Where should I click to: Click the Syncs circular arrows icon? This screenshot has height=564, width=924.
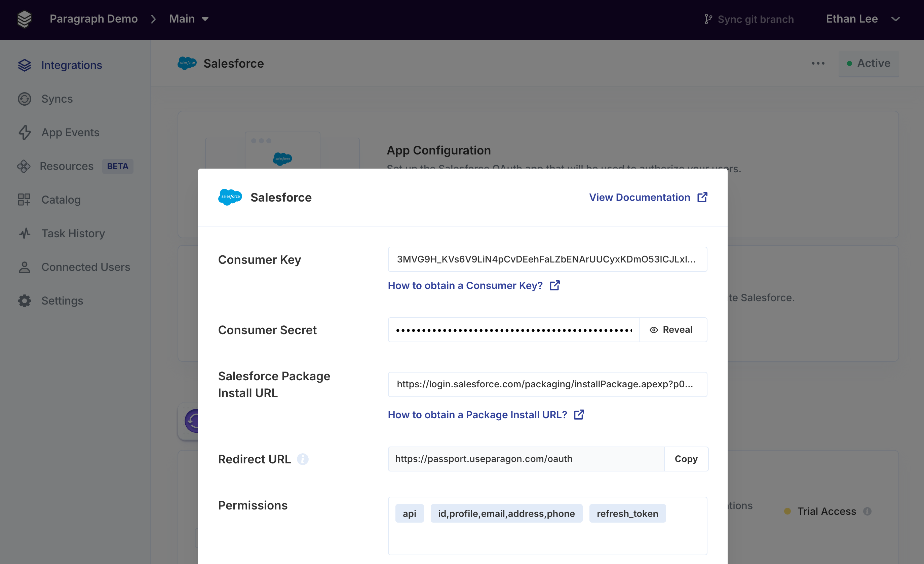click(x=24, y=99)
